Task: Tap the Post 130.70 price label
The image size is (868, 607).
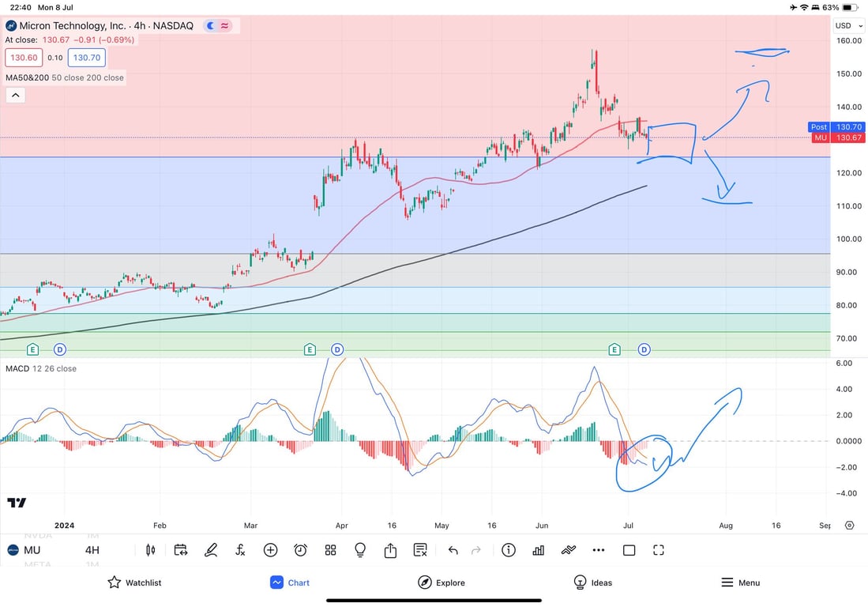Action: coord(836,126)
